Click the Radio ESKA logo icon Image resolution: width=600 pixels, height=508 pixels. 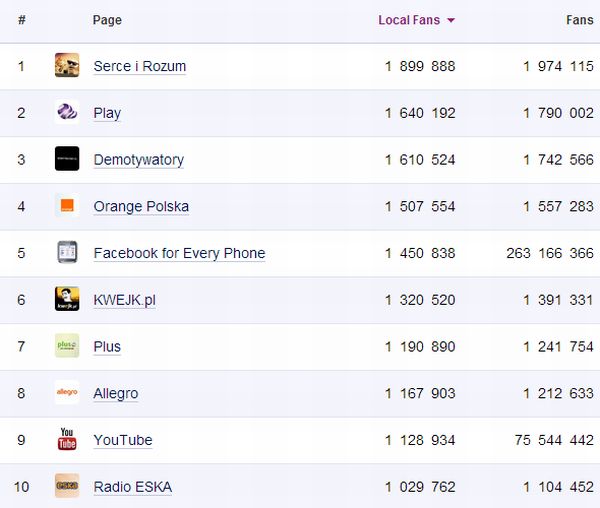click(x=67, y=486)
